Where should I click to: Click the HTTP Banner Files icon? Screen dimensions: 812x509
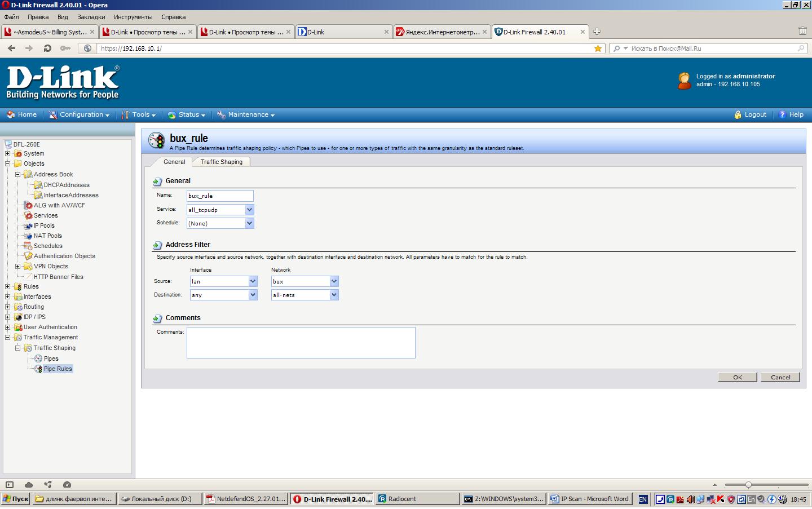[x=28, y=277]
